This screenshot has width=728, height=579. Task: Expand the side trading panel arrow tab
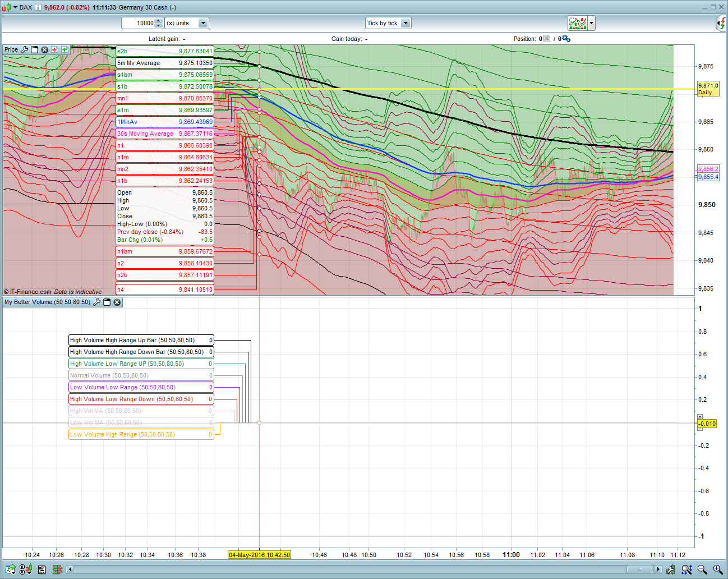[721, 23]
